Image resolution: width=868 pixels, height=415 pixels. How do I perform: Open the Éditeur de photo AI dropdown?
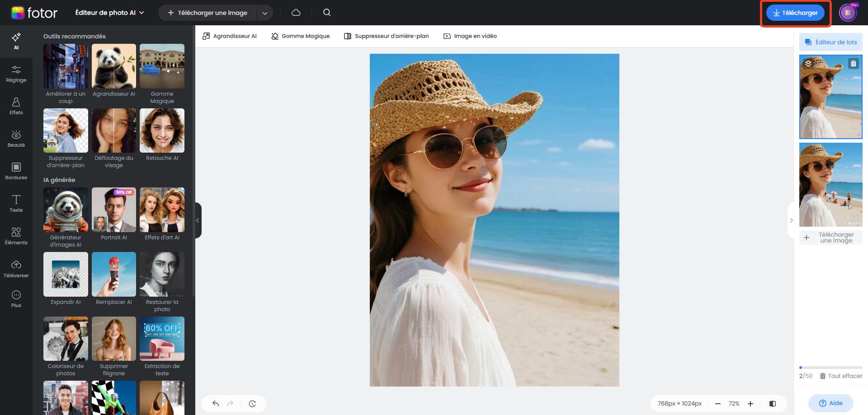tap(108, 12)
